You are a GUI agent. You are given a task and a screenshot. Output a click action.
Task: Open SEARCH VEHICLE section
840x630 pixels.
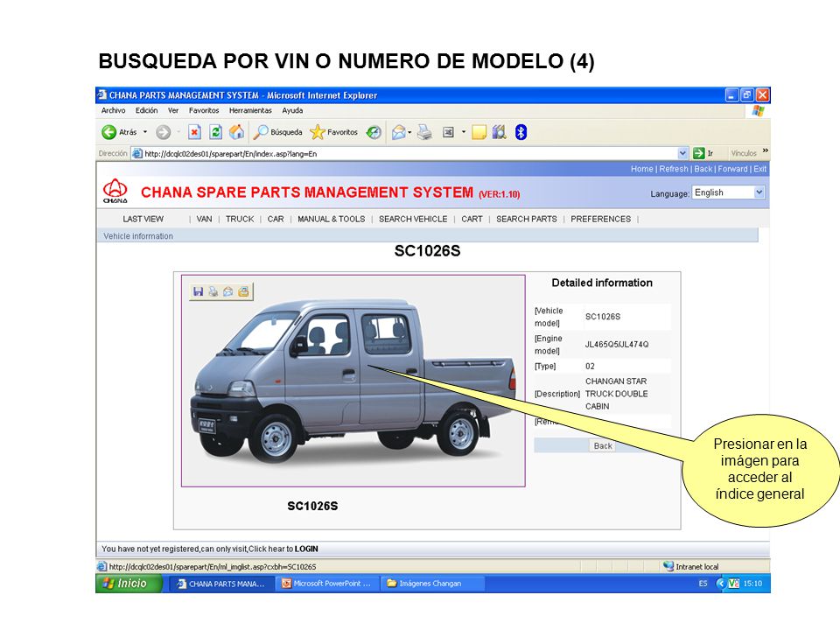coord(413,219)
